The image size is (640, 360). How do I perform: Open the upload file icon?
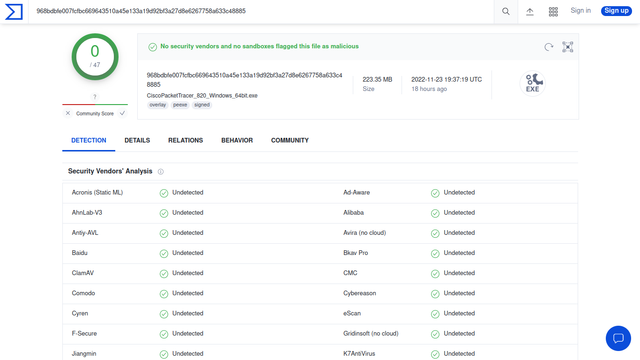(530, 12)
